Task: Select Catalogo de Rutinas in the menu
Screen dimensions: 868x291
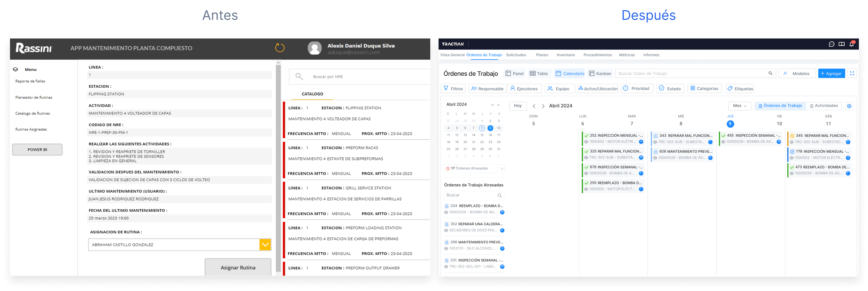Action: [x=33, y=113]
